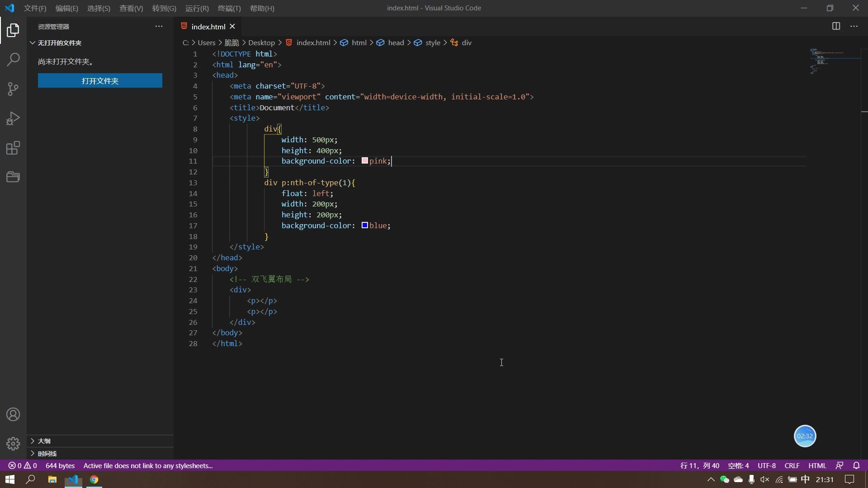Open the Extensions view
The width and height of the screenshot is (868, 488).
coord(13,147)
